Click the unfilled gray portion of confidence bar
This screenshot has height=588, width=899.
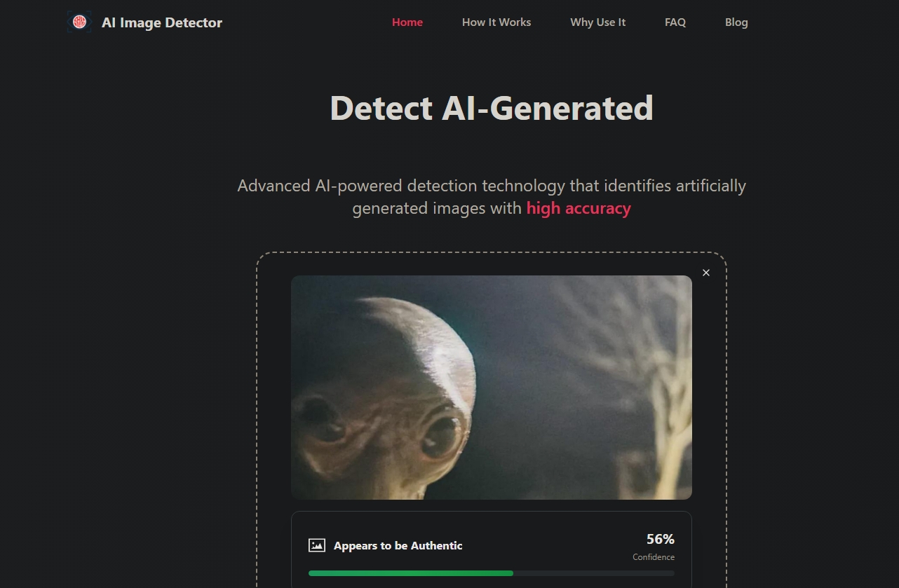click(594, 573)
